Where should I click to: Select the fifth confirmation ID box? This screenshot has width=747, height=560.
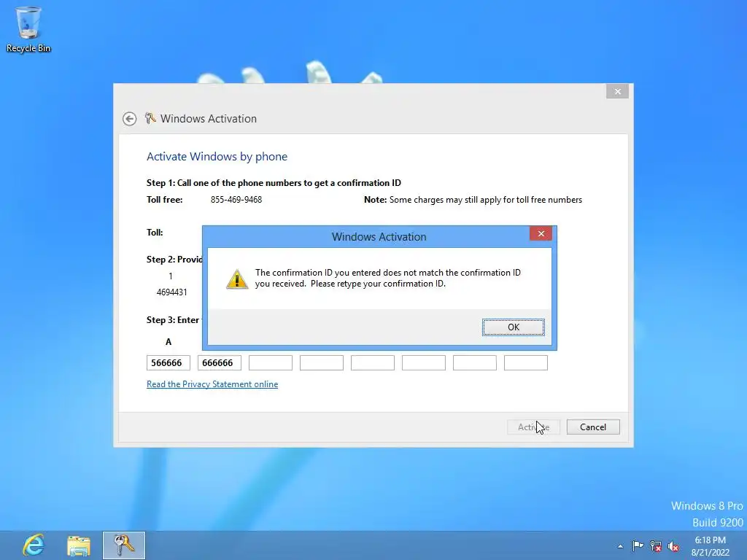[373, 363]
